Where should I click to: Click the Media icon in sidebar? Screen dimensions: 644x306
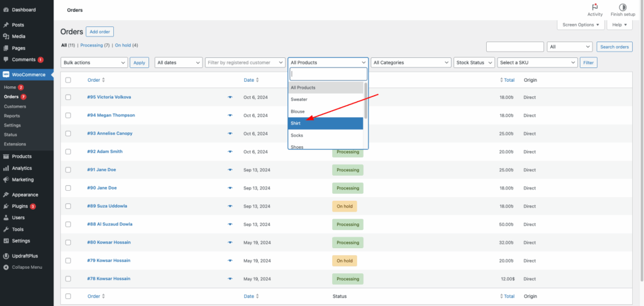coord(6,36)
